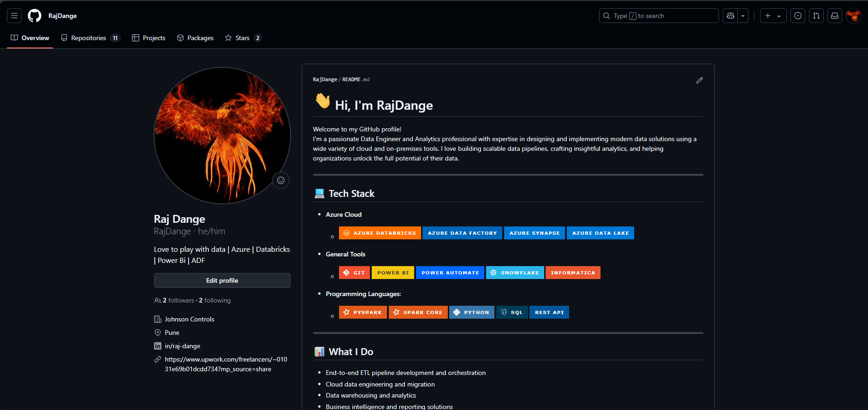Image resolution: width=868 pixels, height=410 pixels.
Task: Click the Hi, I'm RajDange heading
Action: [x=384, y=106]
